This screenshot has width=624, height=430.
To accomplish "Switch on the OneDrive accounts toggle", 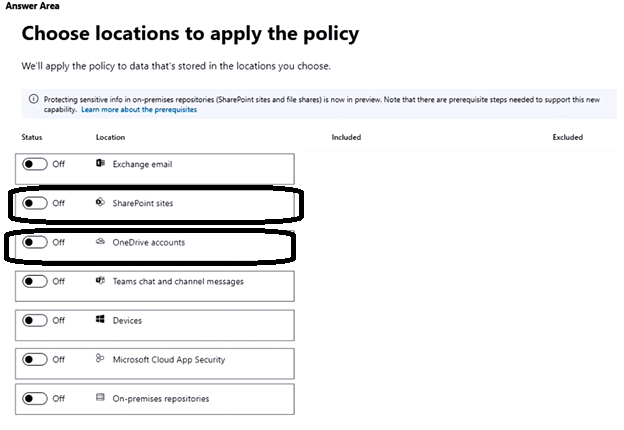I will [x=35, y=242].
